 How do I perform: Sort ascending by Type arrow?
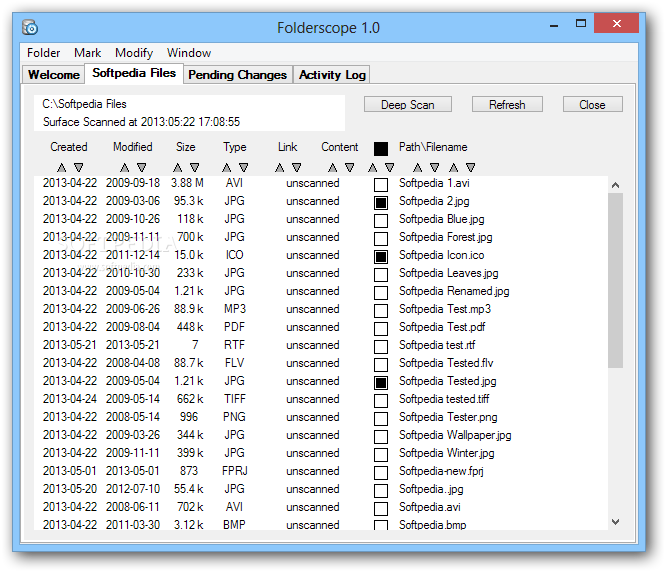click(227, 167)
